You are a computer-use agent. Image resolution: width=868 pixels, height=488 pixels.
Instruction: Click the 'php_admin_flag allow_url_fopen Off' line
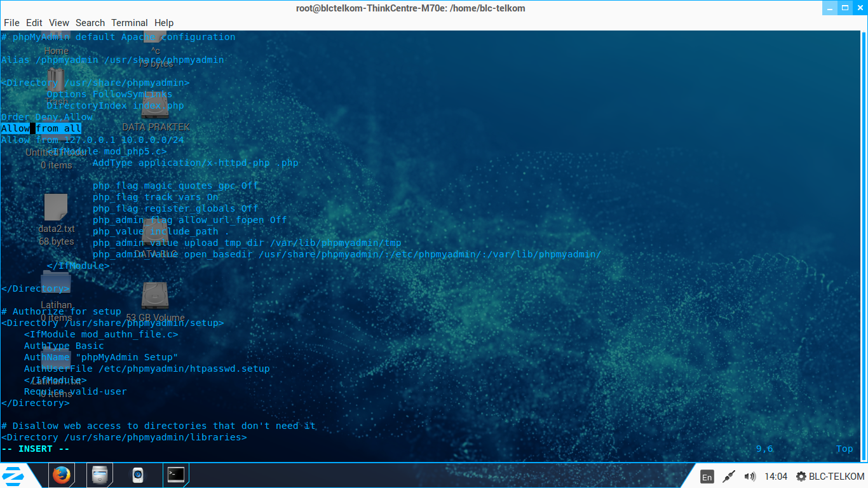click(190, 220)
